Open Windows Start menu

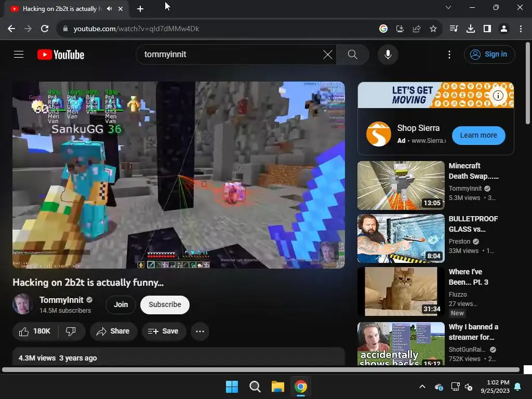[232, 387]
